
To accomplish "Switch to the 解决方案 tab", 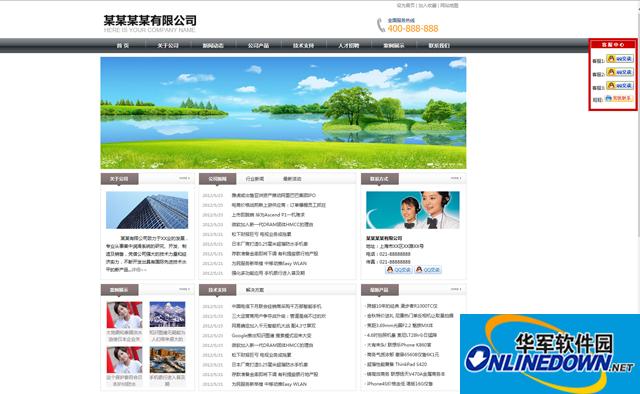I will point(255,290).
